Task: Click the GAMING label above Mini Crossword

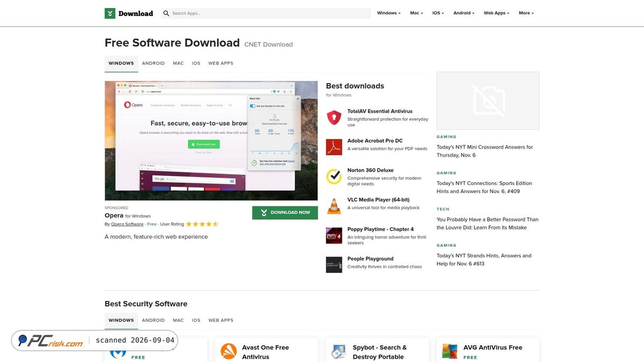Action: tap(447, 137)
